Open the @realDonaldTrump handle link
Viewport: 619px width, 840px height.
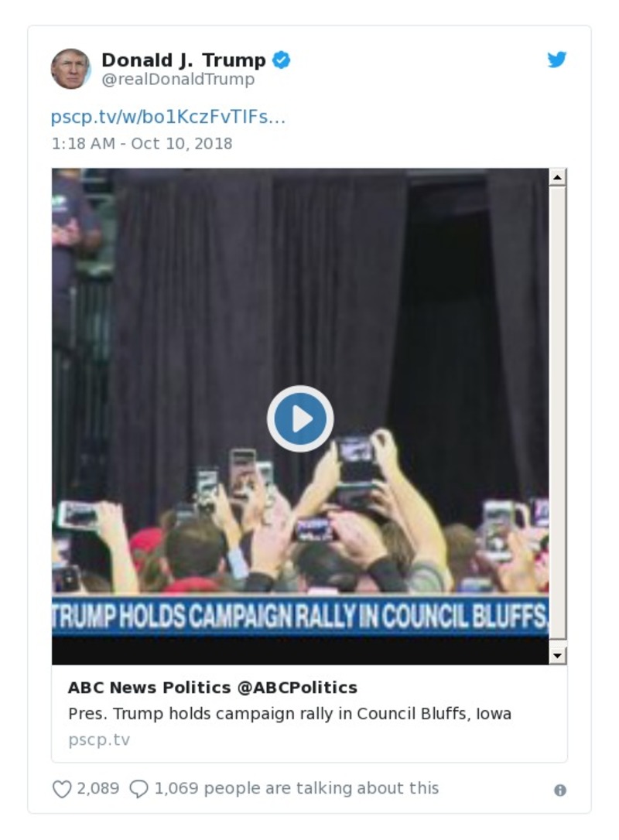coord(178,80)
